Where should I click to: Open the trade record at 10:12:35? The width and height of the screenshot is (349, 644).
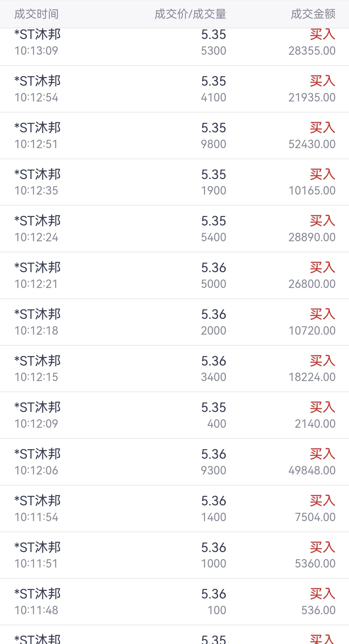pyautogui.click(x=174, y=182)
